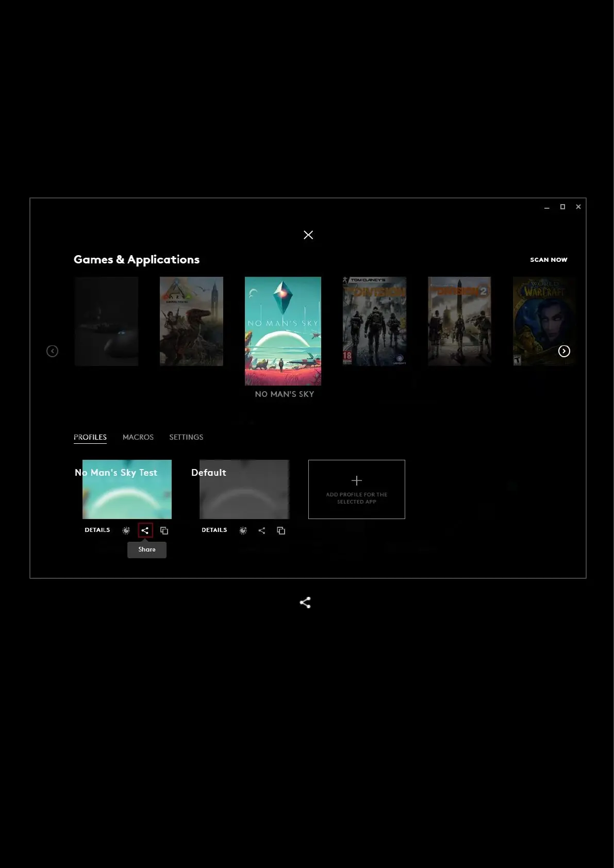Show more games with right arrow
Screen dimensions: 614x868
(564, 351)
